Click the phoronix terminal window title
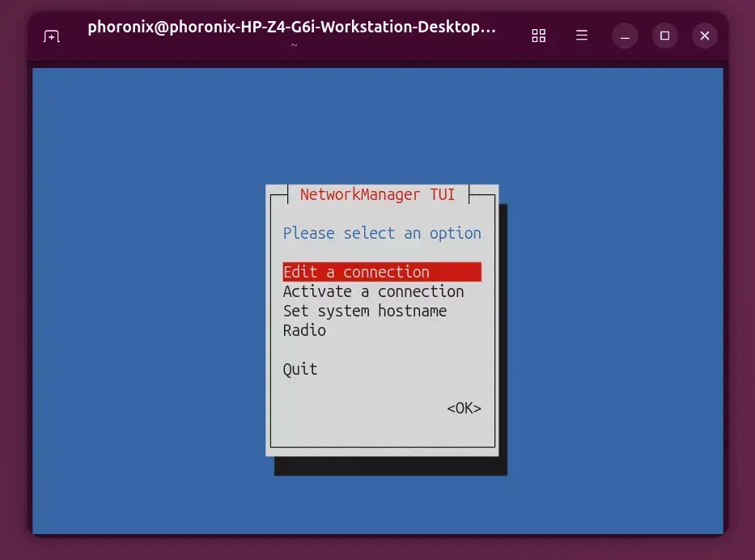The image size is (755, 560). [292, 27]
